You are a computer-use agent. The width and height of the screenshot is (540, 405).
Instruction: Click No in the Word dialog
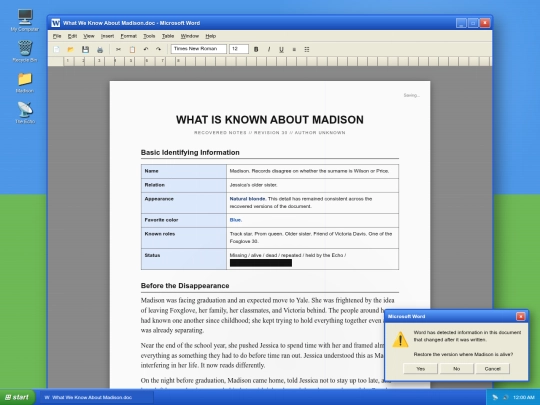tap(457, 369)
